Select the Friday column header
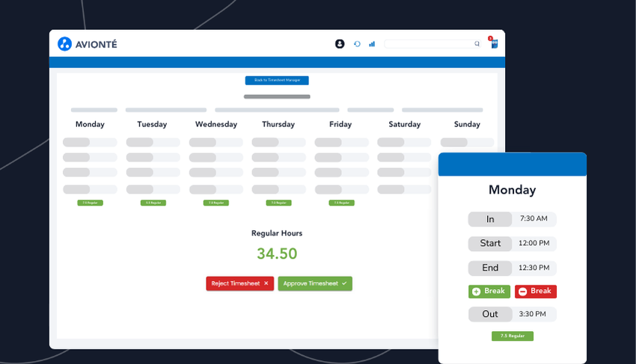This screenshot has height=364, width=636. pyautogui.click(x=340, y=124)
